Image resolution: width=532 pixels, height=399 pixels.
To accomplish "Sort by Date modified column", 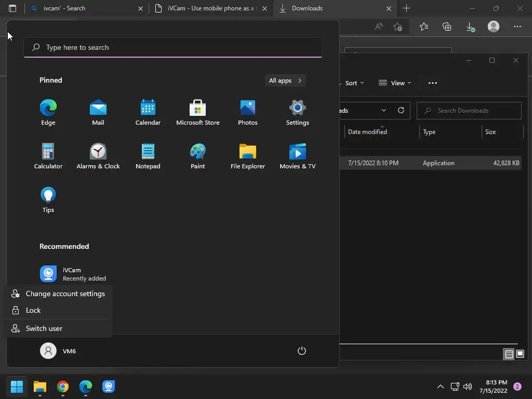I will [x=367, y=132].
